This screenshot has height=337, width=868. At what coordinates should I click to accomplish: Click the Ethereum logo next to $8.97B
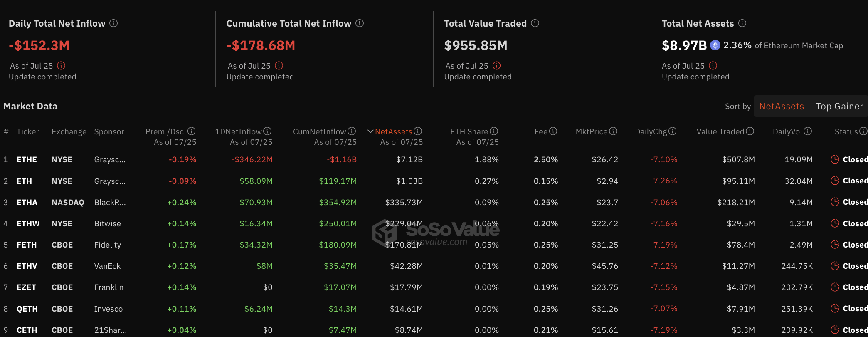click(x=715, y=45)
